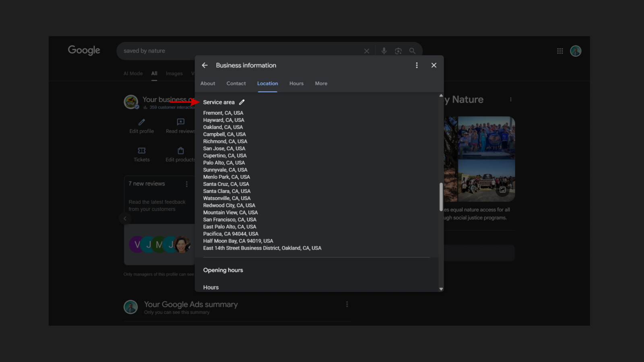Click the Edit profile button
This screenshot has width=644, height=362.
142,126
